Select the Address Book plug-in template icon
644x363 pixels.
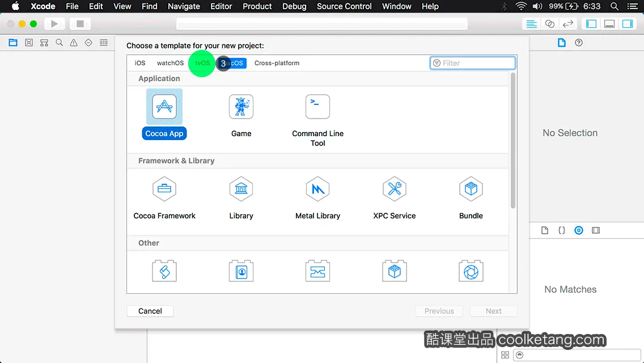click(x=241, y=271)
